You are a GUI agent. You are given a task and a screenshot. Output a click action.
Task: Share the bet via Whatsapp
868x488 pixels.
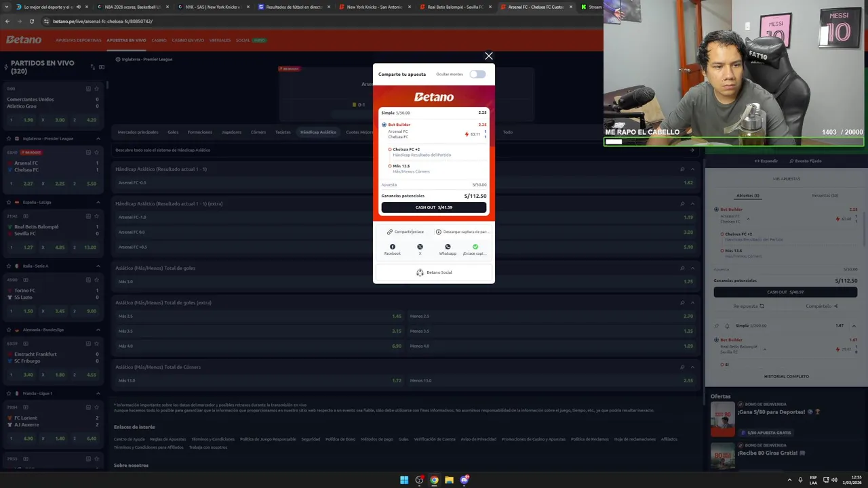point(448,247)
